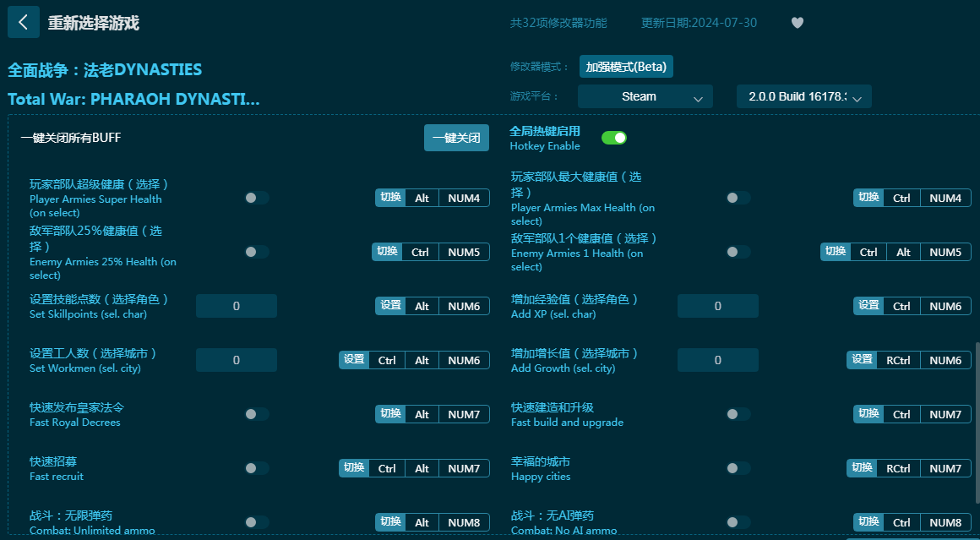
Task: Toggle Fast build and upgrade switch
Action: click(738, 414)
